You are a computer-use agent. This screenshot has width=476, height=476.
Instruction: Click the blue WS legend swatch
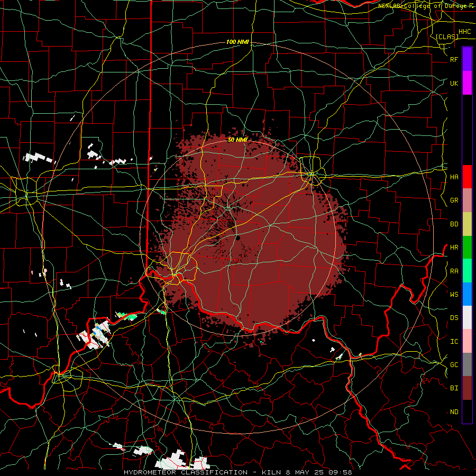[467, 294]
